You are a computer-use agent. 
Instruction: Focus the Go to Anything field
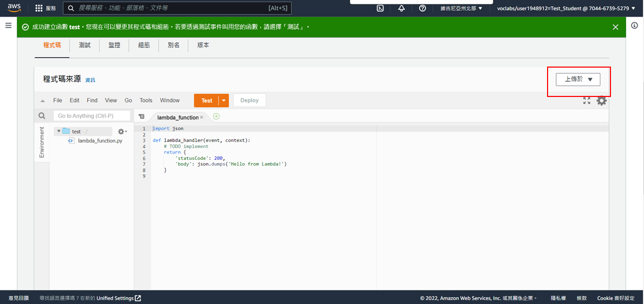click(x=92, y=116)
